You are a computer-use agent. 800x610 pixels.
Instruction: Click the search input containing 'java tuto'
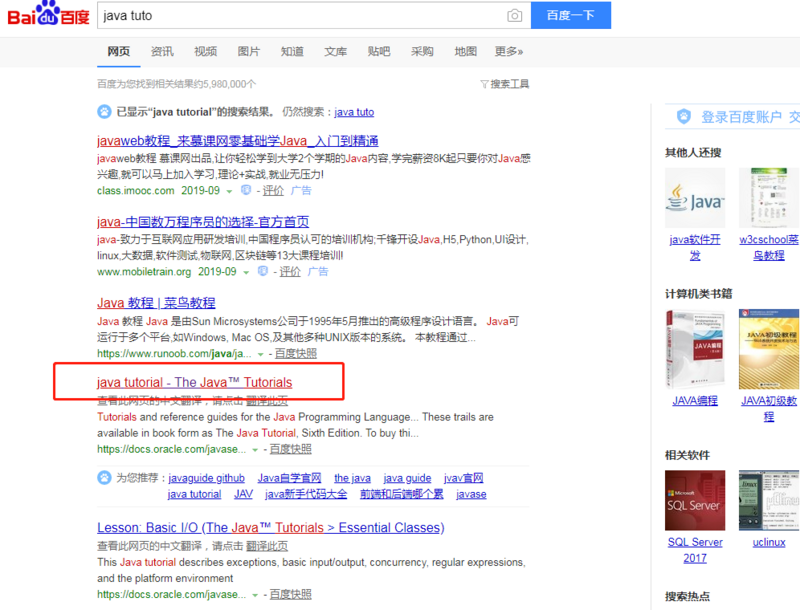[300, 16]
